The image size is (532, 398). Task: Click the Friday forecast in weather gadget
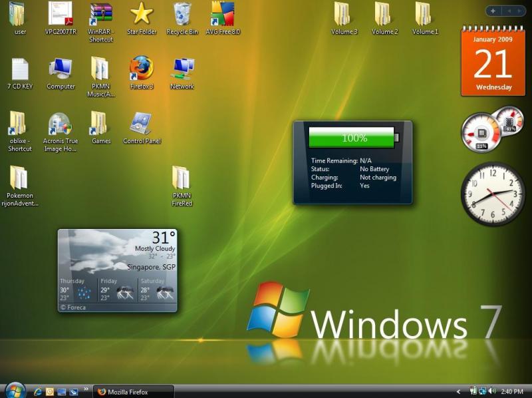pyautogui.click(x=118, y=290)
